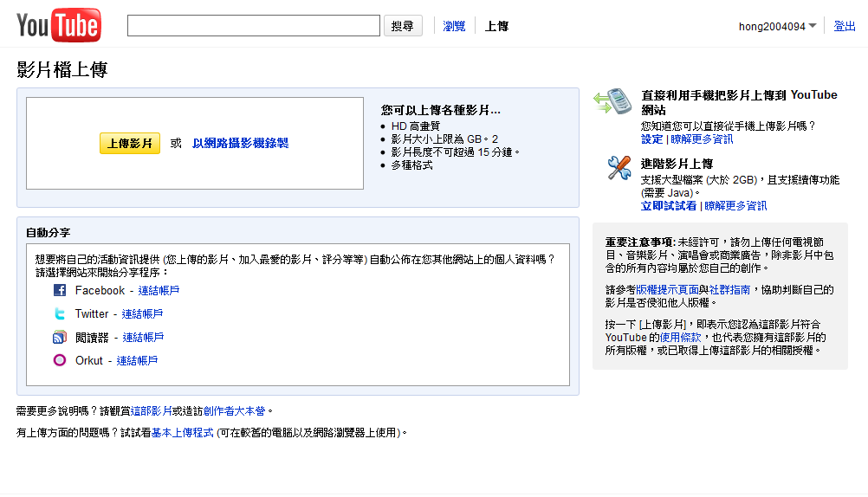868x497 pixels.
Task: Open the 基本上傳程式 basic uploader link
Action: (182, 433)
